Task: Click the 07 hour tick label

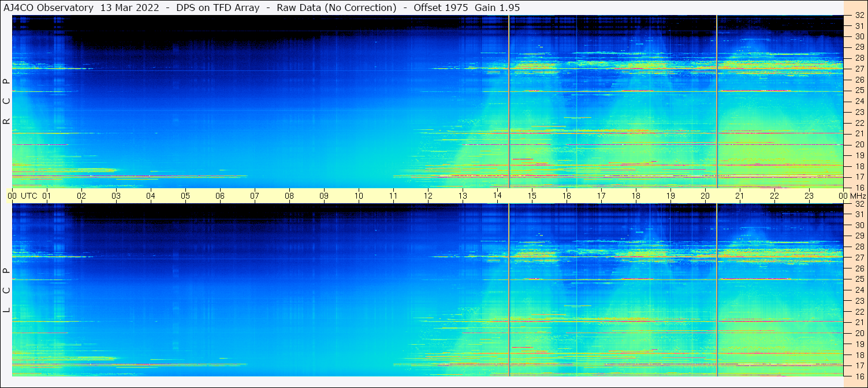Action: click(x=255, y=196)
